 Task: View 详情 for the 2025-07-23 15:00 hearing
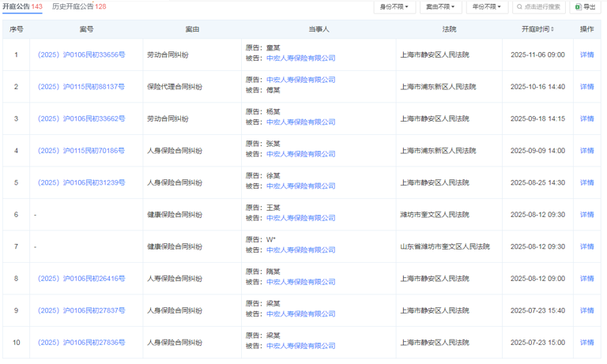[x=587, y=343]
